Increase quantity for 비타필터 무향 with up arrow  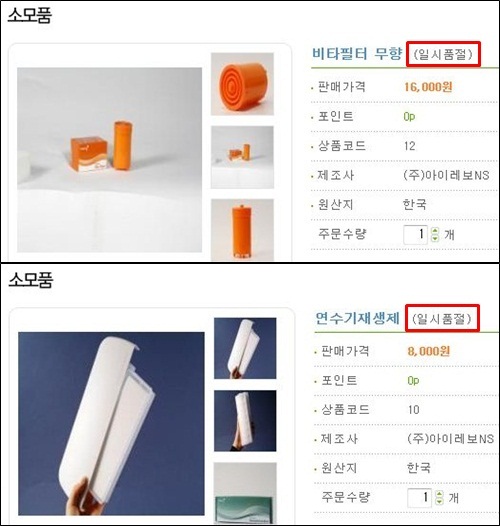click(x=435, y=231)
